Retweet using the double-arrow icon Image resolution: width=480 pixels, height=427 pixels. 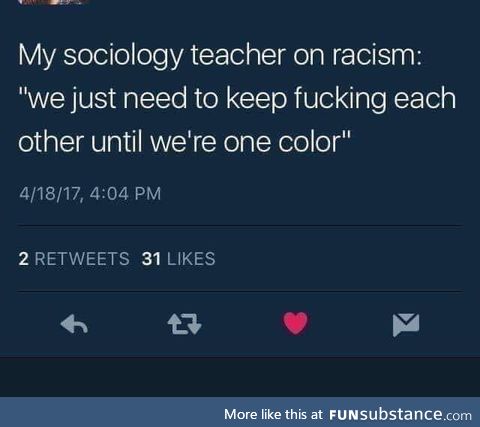point(184,324)
